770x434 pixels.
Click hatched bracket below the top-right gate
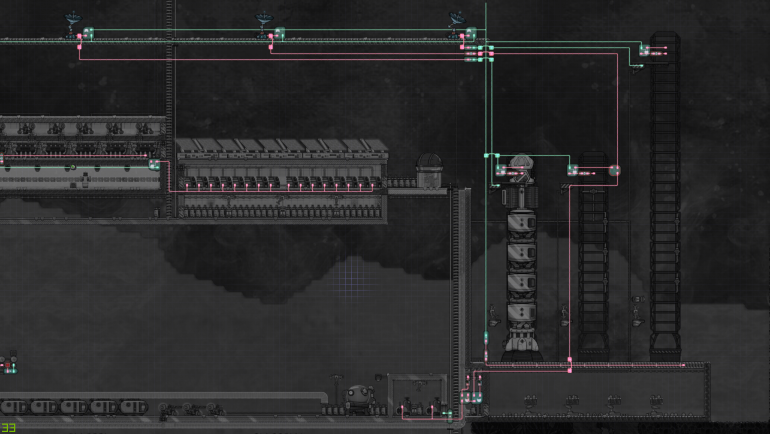(637, 69)
